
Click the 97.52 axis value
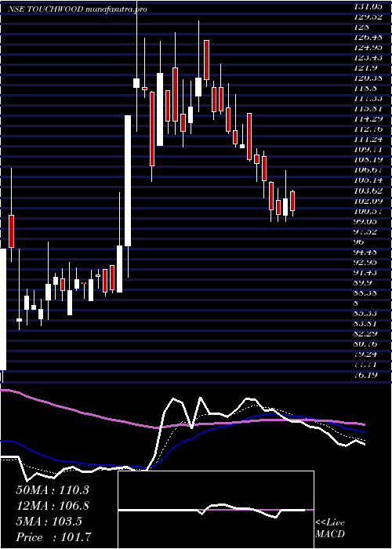pyautogui.click(x=366, y=232)
